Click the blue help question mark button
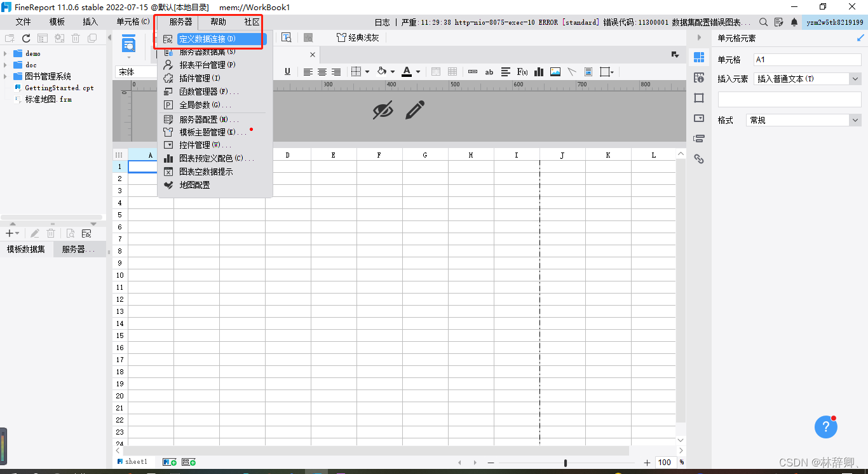 pyautogui.click(x=825, y=427)
